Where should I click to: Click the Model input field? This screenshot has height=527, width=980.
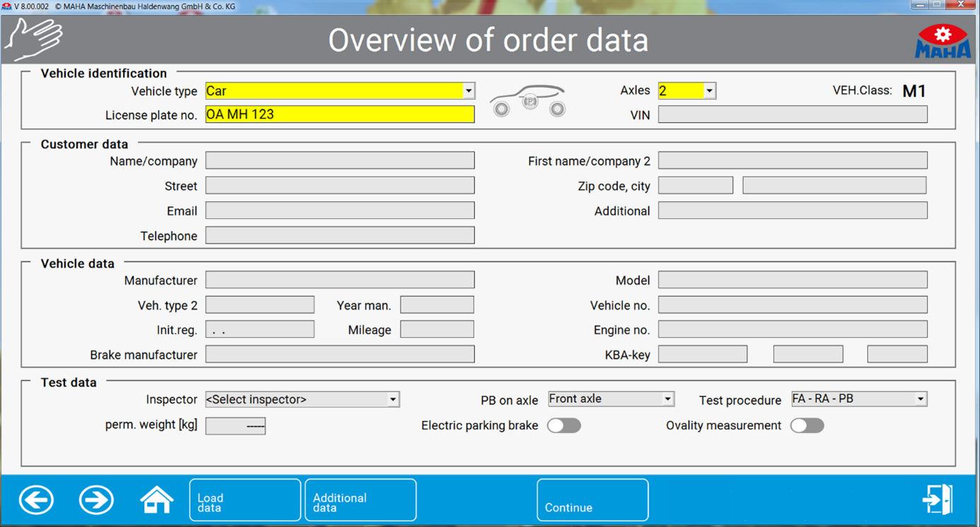pos(793,280)
